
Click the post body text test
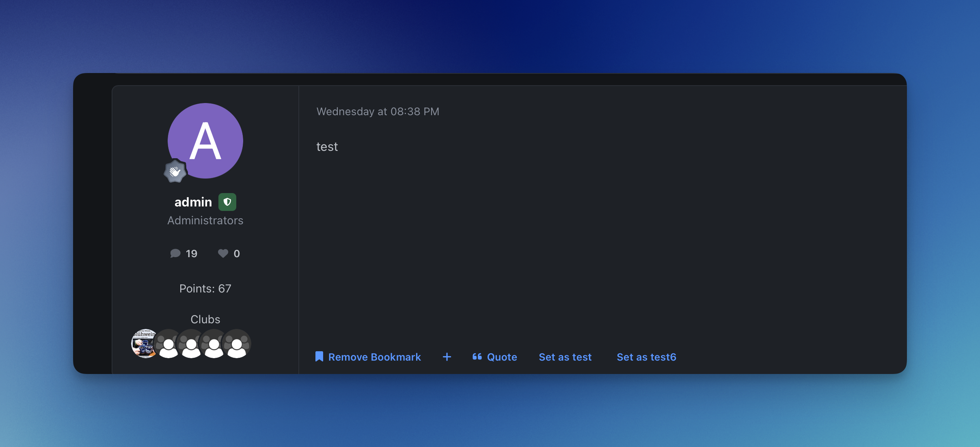(327, 147)
